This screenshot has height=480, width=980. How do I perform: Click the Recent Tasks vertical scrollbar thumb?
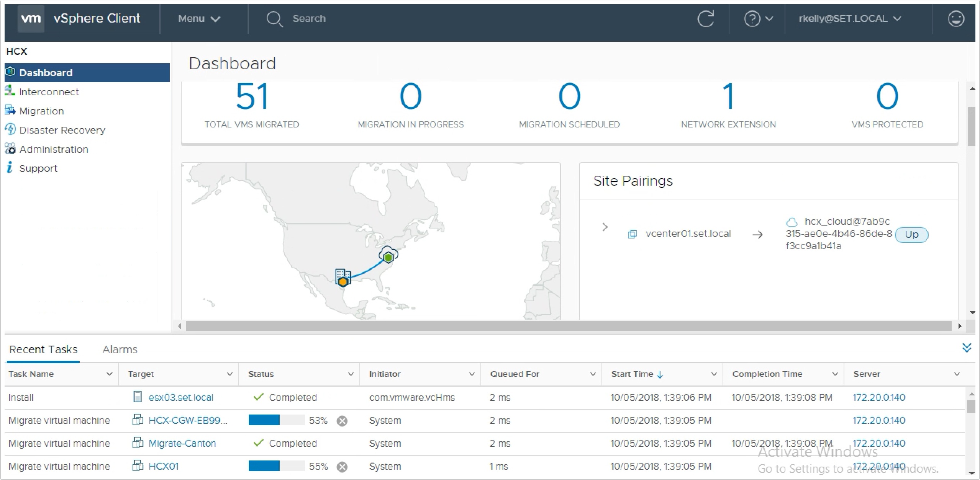click(971, 407)
